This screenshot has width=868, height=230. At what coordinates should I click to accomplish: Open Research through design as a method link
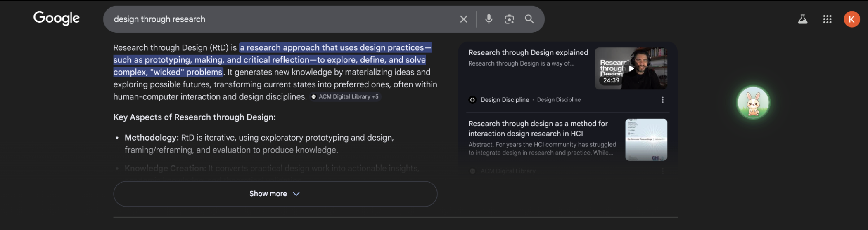(x=538, y=129)
